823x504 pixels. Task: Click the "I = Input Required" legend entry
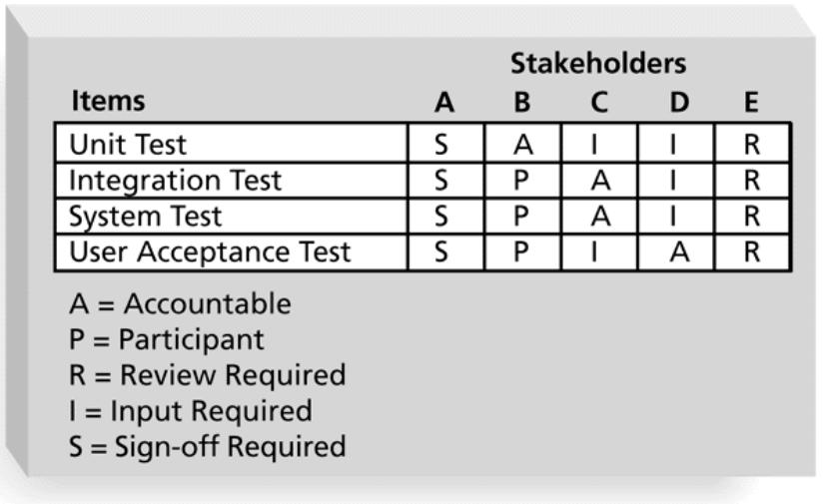[190, 410]
